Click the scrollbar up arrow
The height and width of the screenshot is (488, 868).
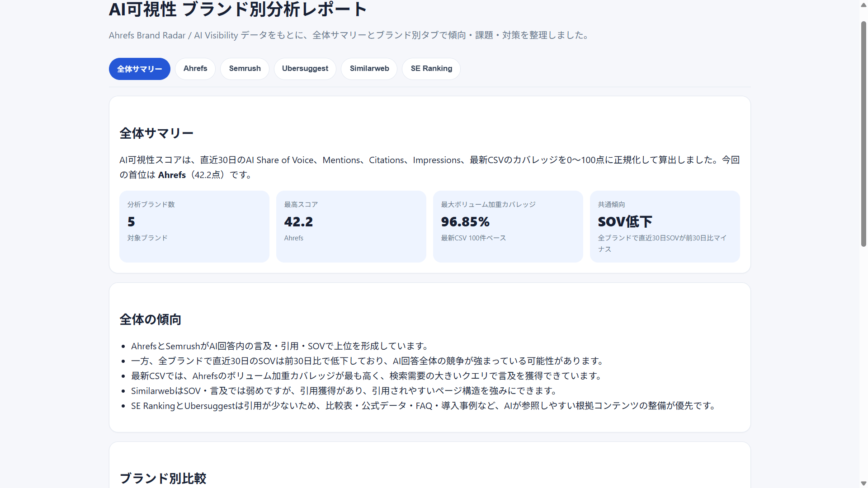coord(863,5)
